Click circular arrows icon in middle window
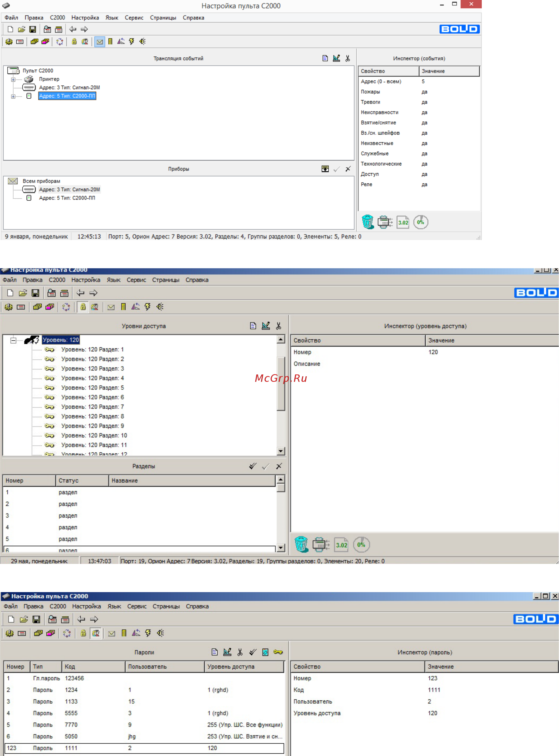This screenshot has width=559, height=756. (x=66, y=307)
